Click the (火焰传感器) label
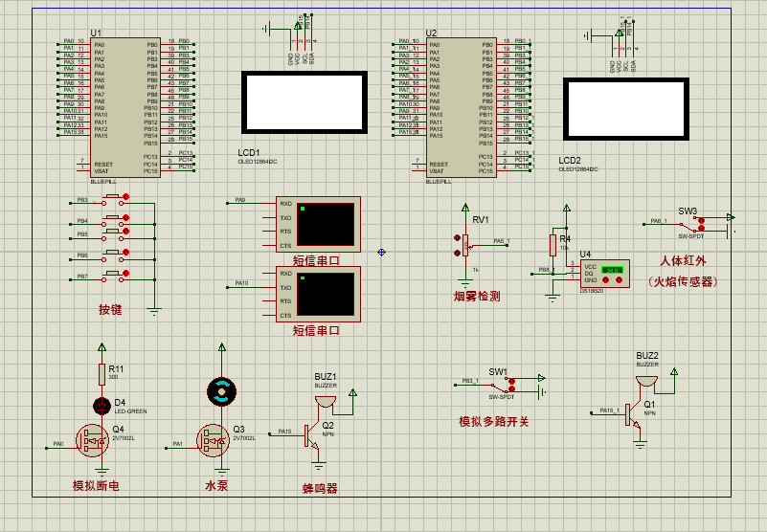Viewport: 767px width, 532px height. point(684,281)
